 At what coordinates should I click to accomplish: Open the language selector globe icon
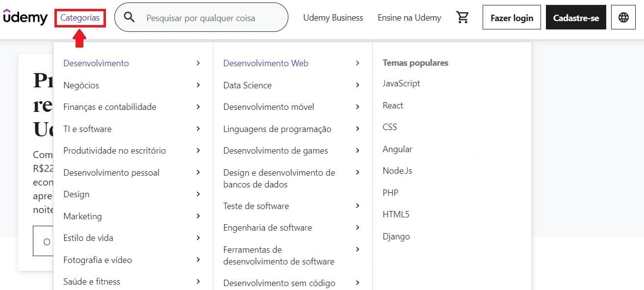coord(623,17)
